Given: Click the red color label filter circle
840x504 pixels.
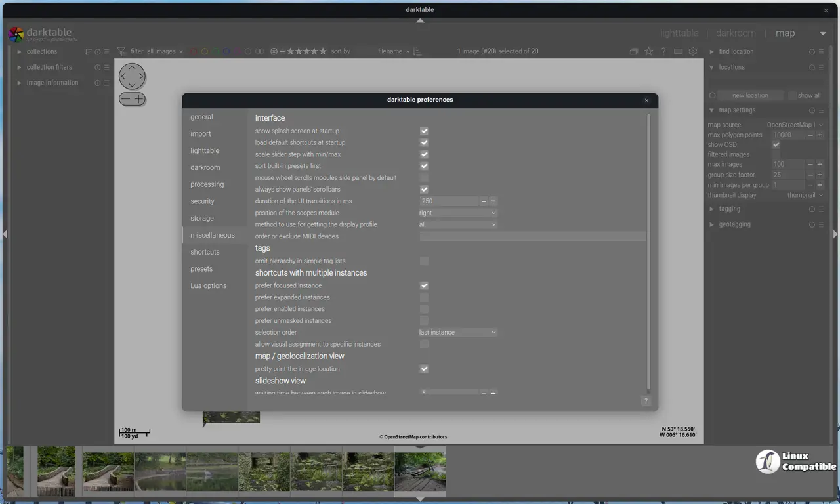Looking at the screenshot, I should click(194, 51).
